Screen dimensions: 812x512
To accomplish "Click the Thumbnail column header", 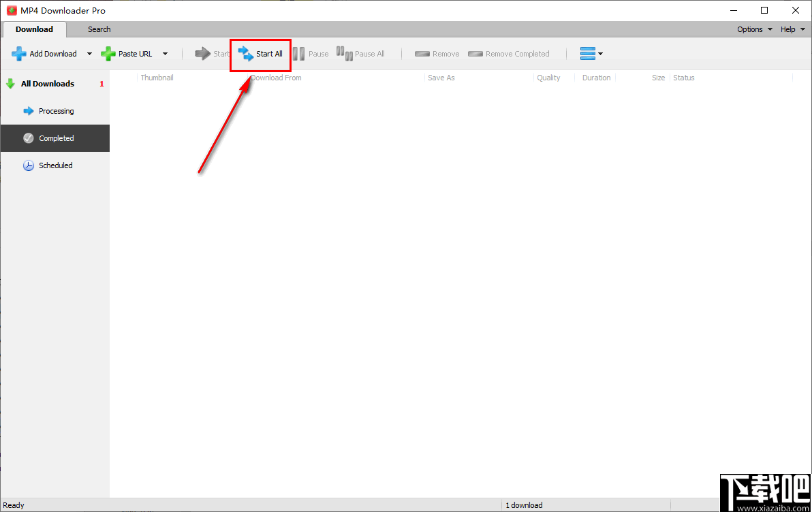I will [x=157, y=78].
